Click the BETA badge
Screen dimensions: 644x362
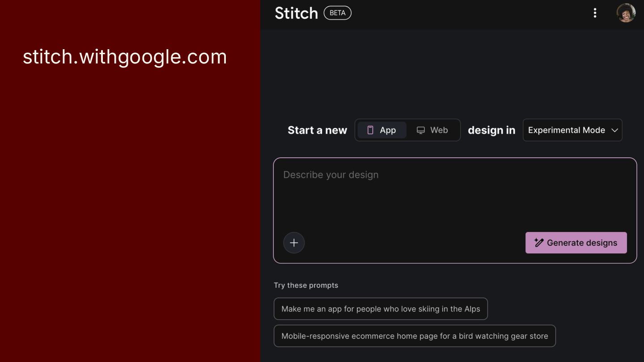tap(338, 13)
